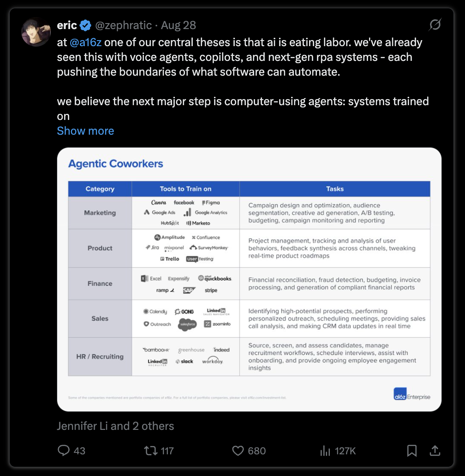Viewport: 465px width, 476px height.
Task: Open the @zephratic handle
Action: click(124, 25)
